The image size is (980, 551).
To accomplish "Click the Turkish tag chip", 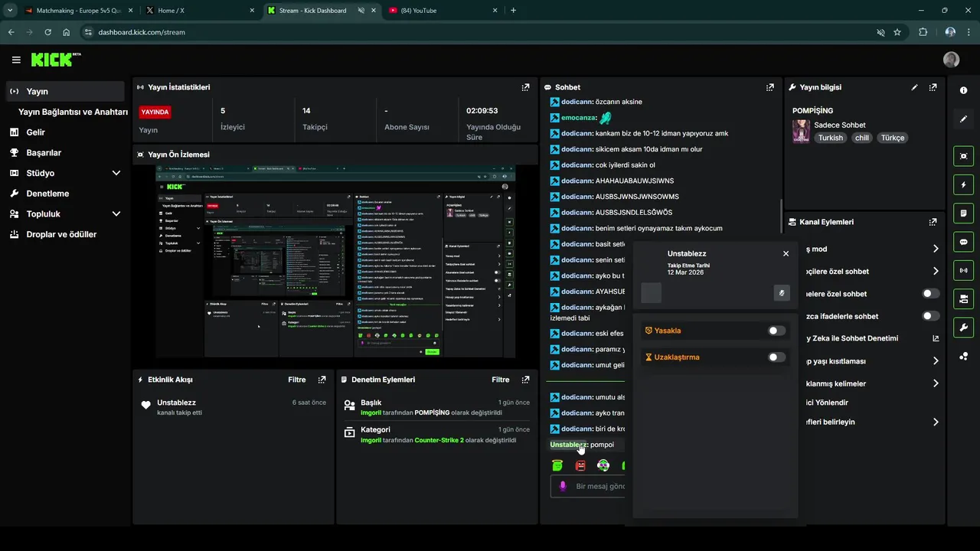I will coord(830,138).
